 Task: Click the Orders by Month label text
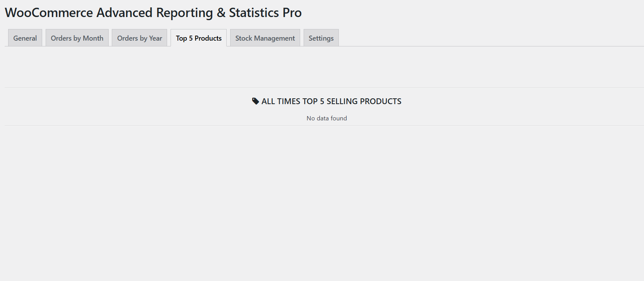tap(77, 38)
